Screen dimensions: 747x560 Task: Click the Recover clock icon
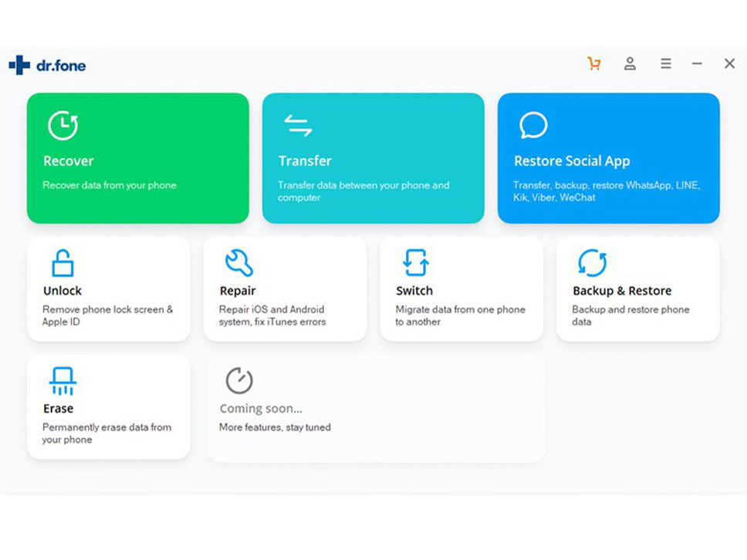[x=63, y=126]
